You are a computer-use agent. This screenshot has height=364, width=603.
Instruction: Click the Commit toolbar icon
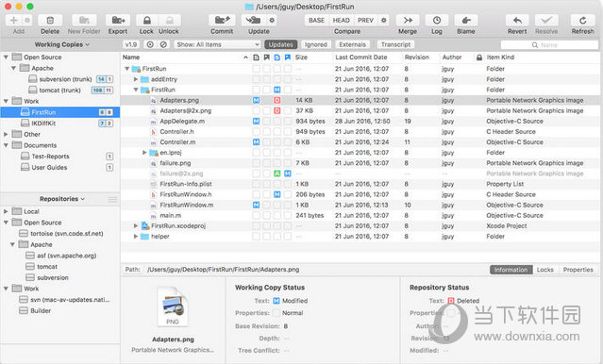pyautogui.click(x=222, y=21)
